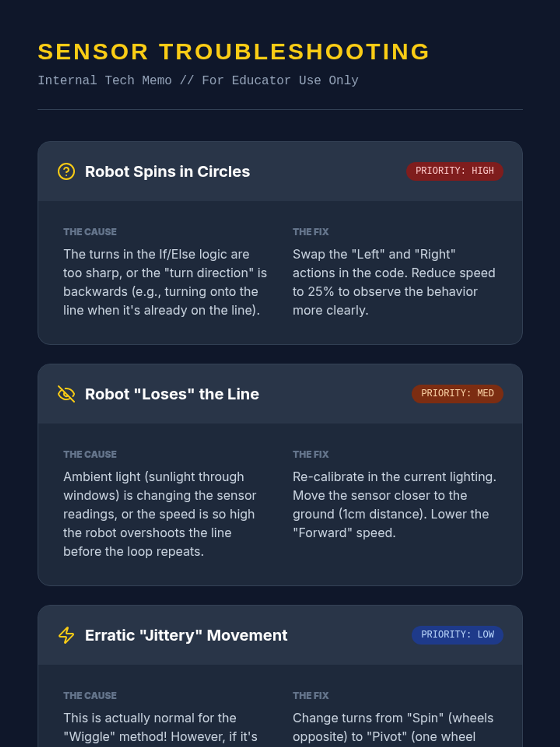This screenshot has height=747, width=560.
Task: Click the Re-calibrate fix paragraph
Action: coord(395,505)
